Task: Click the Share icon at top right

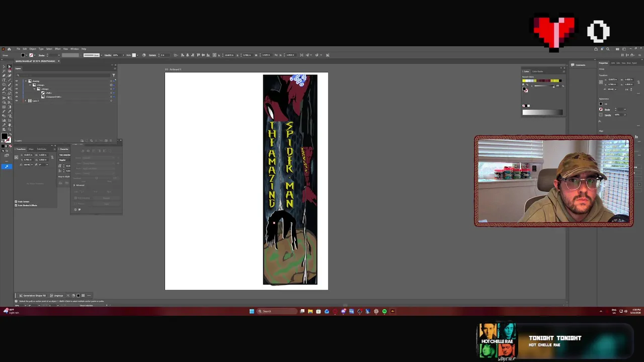Action: click(x=596, y=49)
